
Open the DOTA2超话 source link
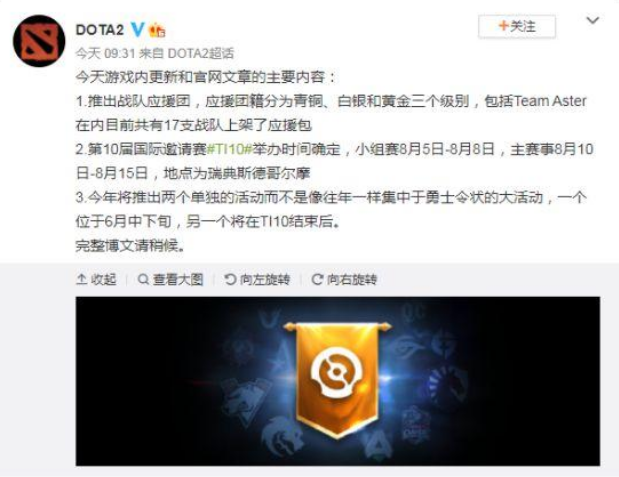coord(201,53)
